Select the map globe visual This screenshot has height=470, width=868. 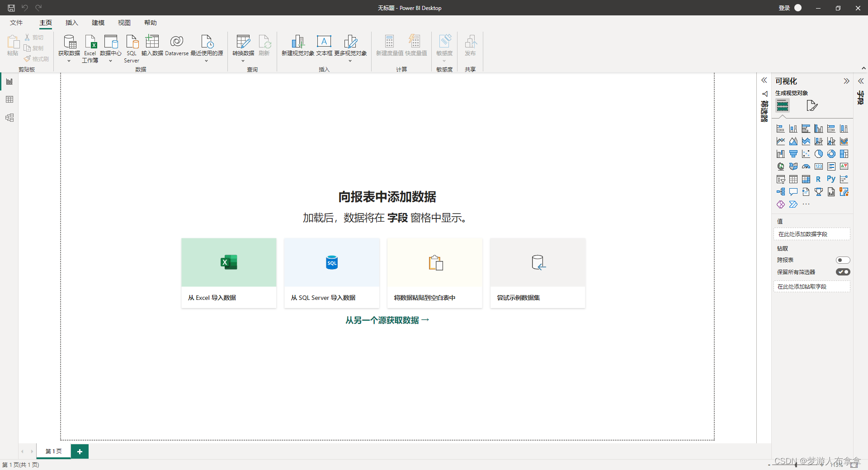[x=781, y=167]
